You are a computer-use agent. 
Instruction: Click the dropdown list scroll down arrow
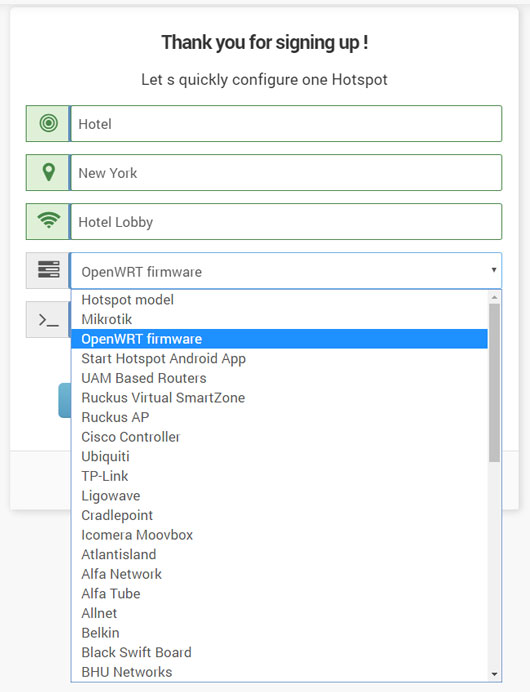pos(494,674)
